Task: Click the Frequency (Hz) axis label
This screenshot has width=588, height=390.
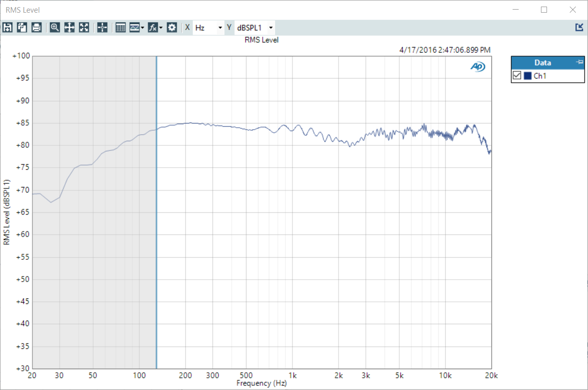Action: tap(262, 383)
